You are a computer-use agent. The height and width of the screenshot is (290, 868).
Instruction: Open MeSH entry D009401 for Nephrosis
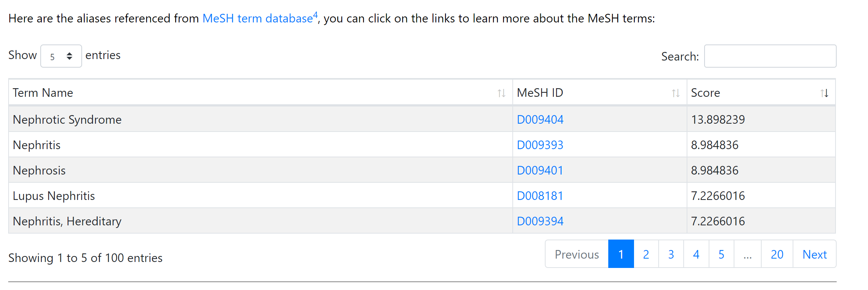(540, 170)
